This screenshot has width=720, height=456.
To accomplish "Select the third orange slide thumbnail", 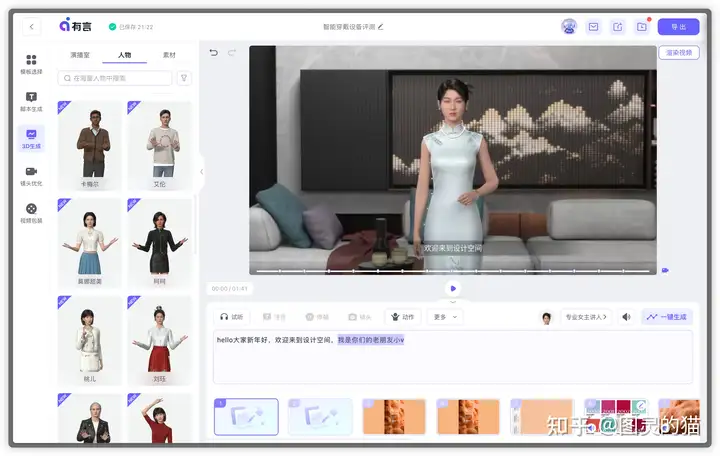I will point(394,417).
